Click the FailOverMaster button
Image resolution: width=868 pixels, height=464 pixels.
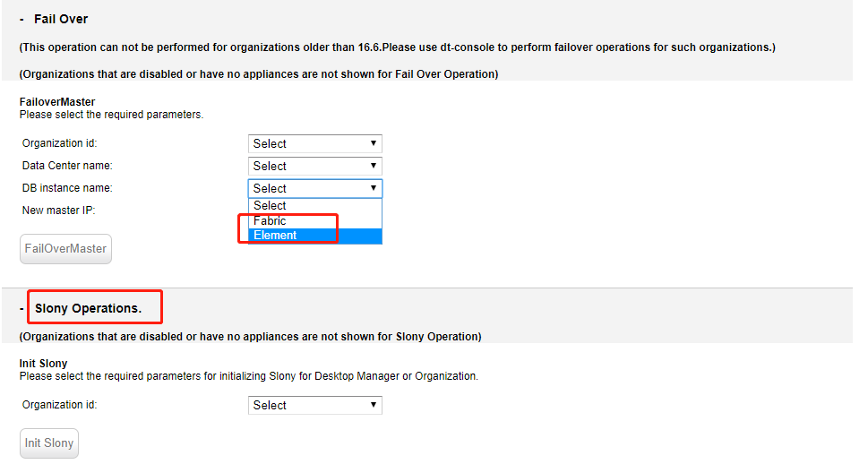tap(66, 249)
